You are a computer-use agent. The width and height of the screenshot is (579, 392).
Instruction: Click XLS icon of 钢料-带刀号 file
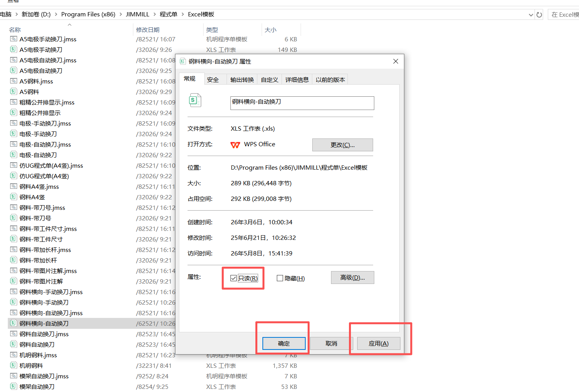[14, 218]
